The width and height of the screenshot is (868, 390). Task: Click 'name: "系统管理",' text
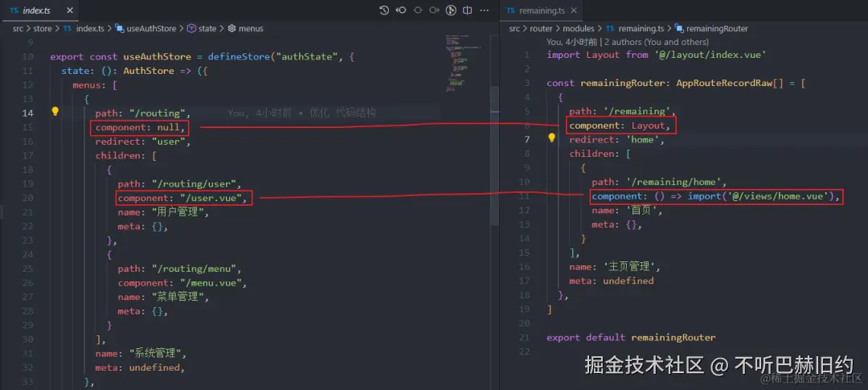pos(141,354)
